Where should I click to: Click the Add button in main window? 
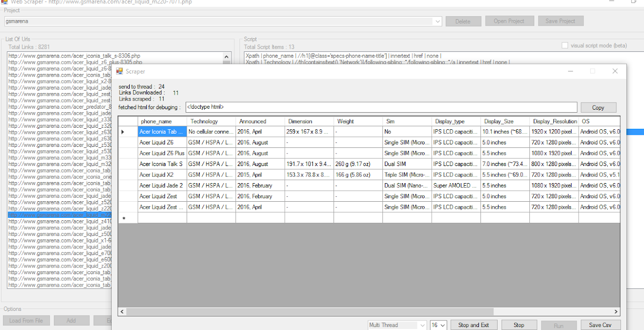71,320
